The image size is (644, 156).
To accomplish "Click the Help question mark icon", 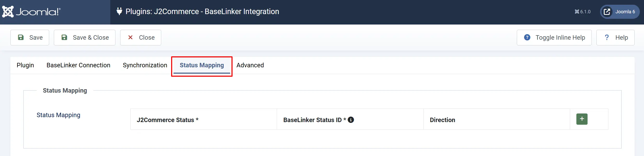I will coord(607,37).
